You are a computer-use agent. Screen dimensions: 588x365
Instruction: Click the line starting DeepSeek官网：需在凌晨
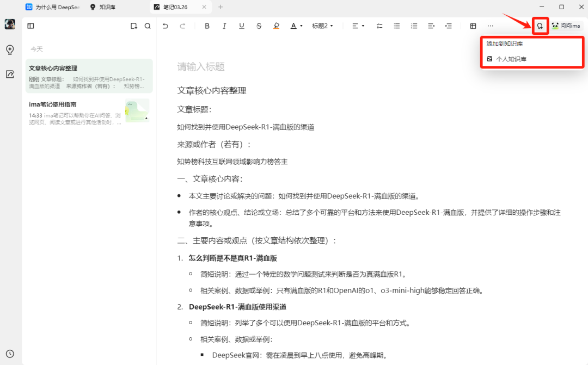299,355
